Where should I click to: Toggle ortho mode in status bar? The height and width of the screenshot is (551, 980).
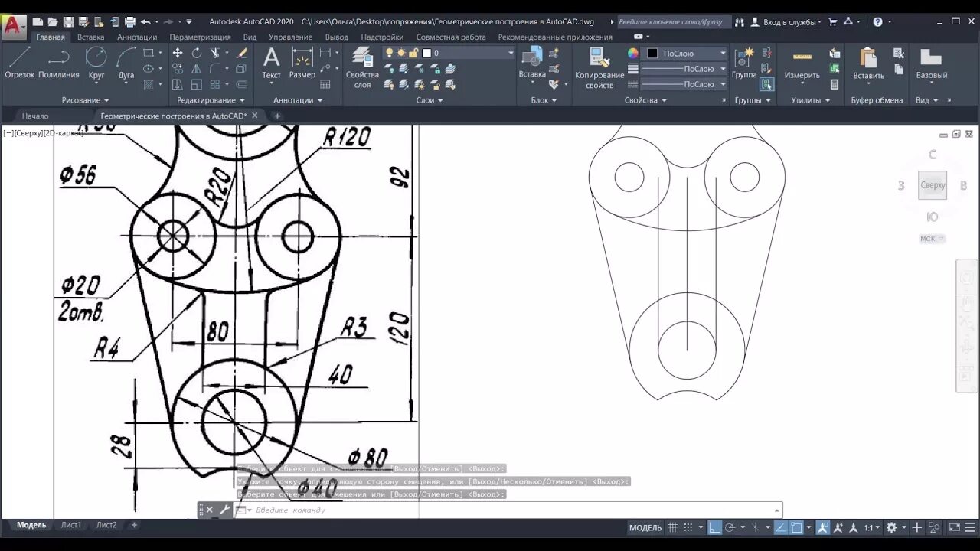coord(714,527)
